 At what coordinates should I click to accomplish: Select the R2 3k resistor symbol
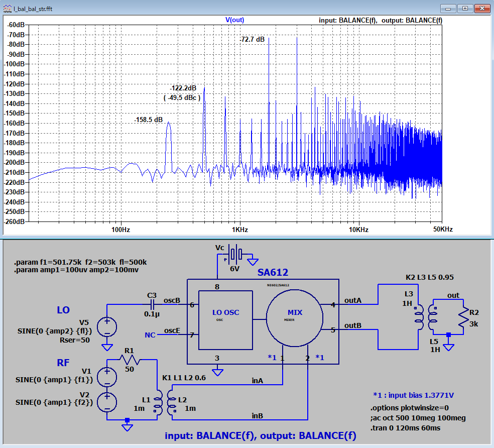(x=463, y=317)
